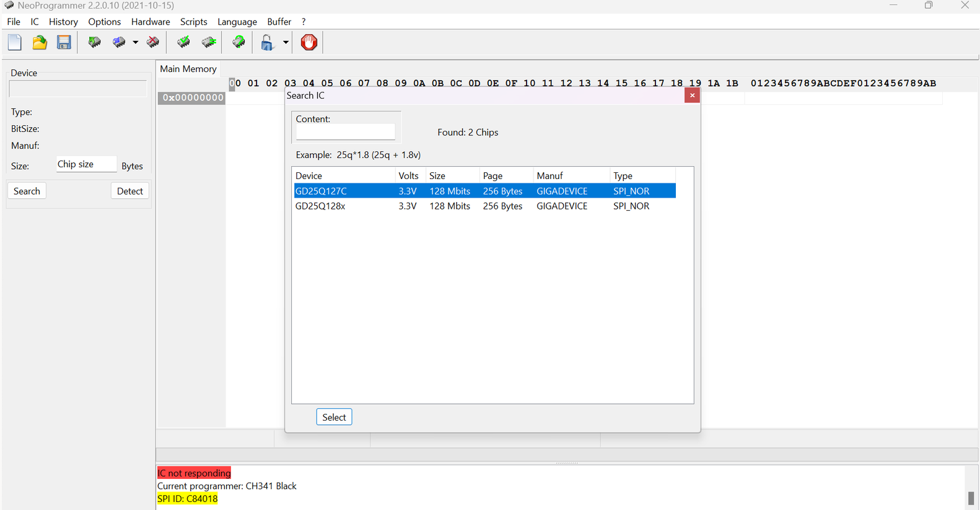Image resolution: width=980 pixels, height=510 pixels.
Task: Click the Detect button in Device panel
Action: 129,191
